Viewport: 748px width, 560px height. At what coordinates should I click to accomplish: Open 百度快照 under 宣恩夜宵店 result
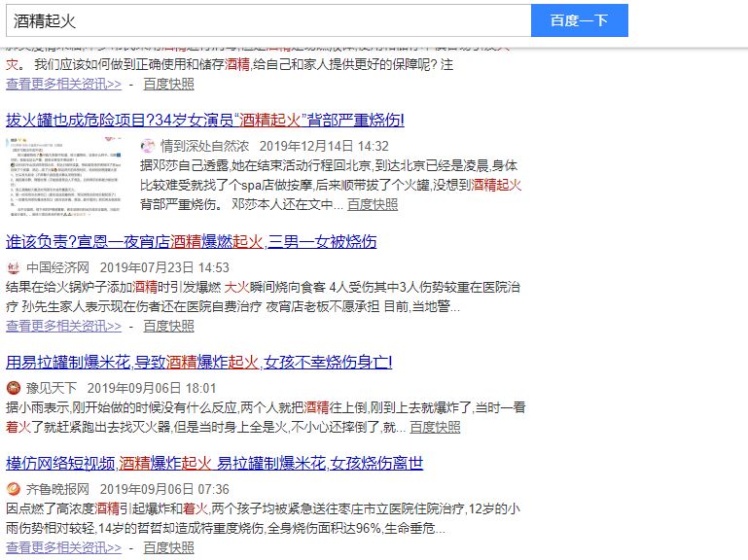coord(169,327)
